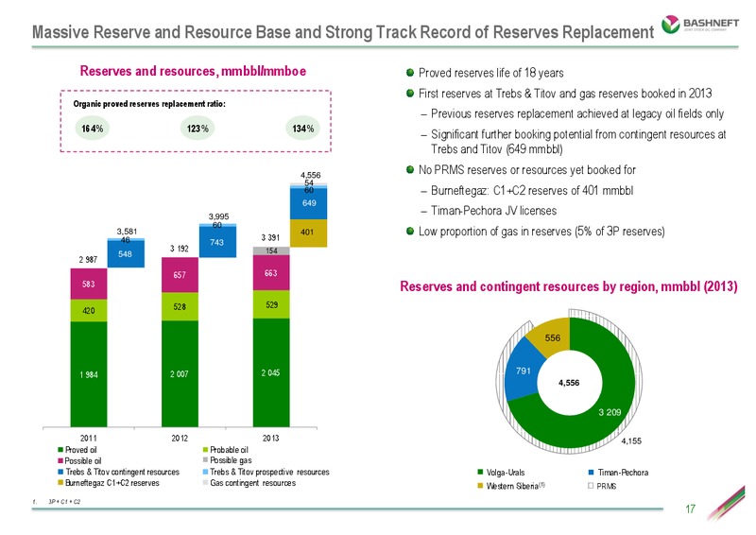
Task: Click the 556 Western Siberia donut slice
Action: 553,337
